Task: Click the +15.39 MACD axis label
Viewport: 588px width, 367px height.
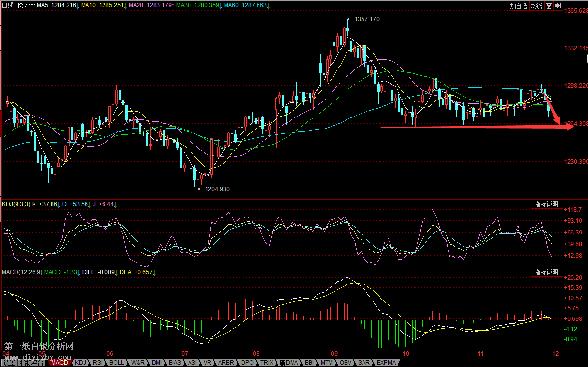Action: point(573,288)
